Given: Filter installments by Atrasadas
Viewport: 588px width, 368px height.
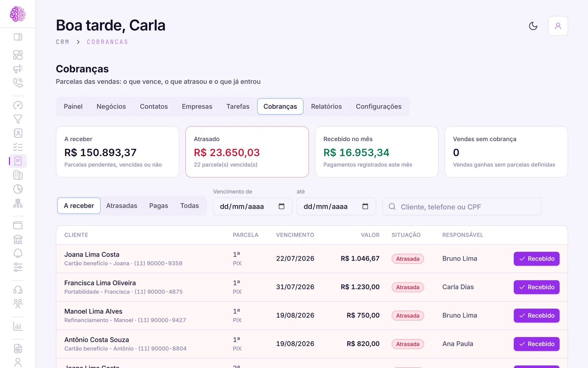Looking at the screenshot, I should click(x=122, y=206).
